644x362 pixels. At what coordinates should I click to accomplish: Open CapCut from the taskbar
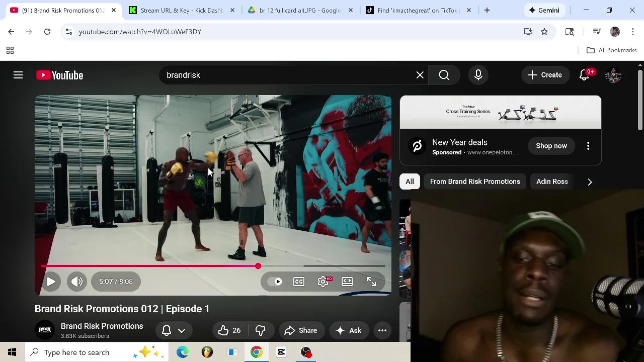pos(281,352)
